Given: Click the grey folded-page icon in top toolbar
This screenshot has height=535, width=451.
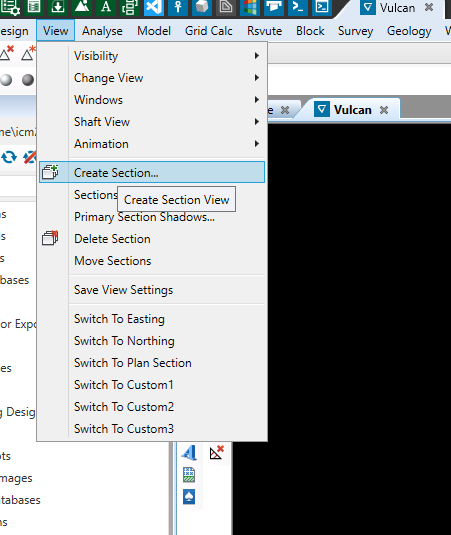Looking at the screenshot, I should (x=226, y=7).
